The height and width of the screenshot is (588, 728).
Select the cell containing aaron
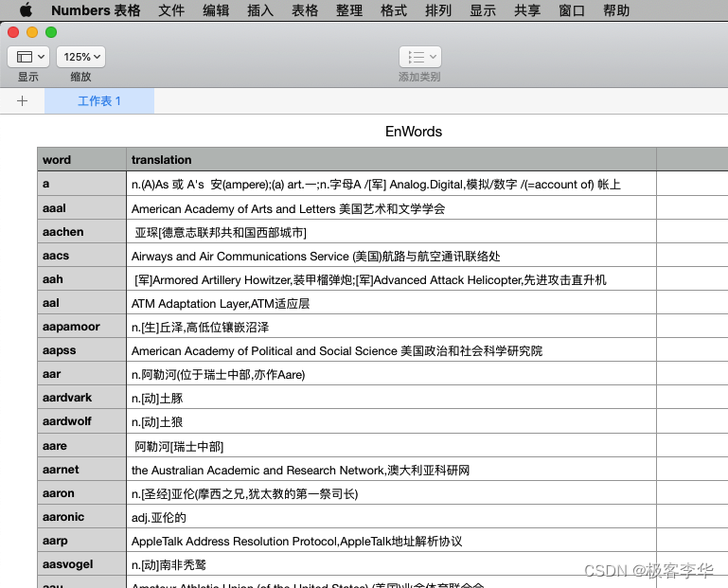(81, 492)
